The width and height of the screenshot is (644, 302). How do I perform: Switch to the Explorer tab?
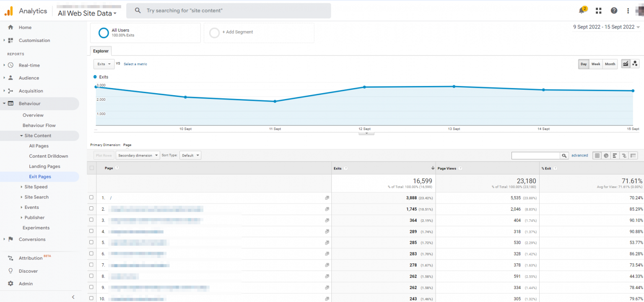[x=101, y=51]
